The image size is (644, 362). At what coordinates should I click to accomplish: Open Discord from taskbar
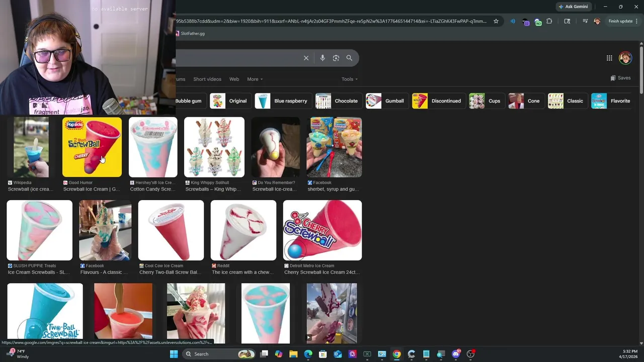(x=456, y=354)
